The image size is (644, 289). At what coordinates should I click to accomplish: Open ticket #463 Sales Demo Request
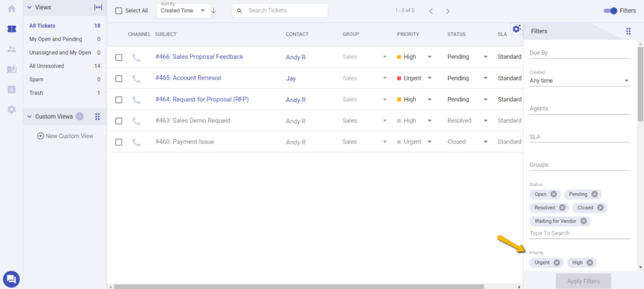click(x=193, y=121)
